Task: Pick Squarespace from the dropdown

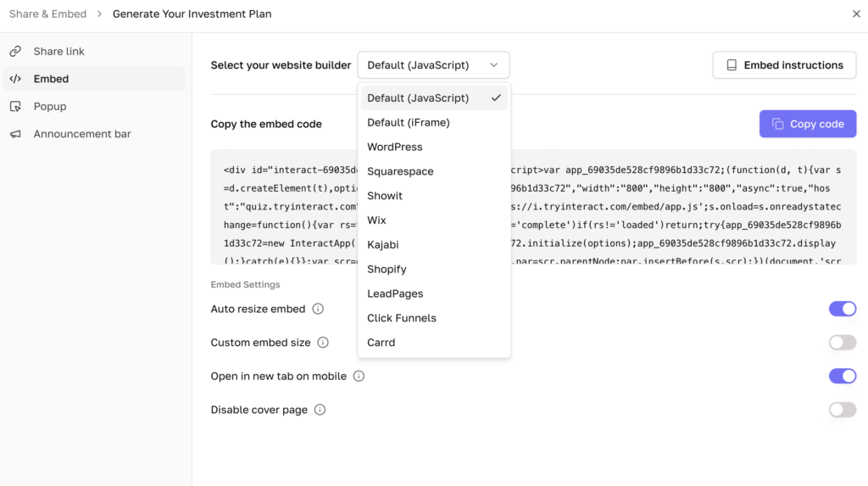Action: (434, 171)
